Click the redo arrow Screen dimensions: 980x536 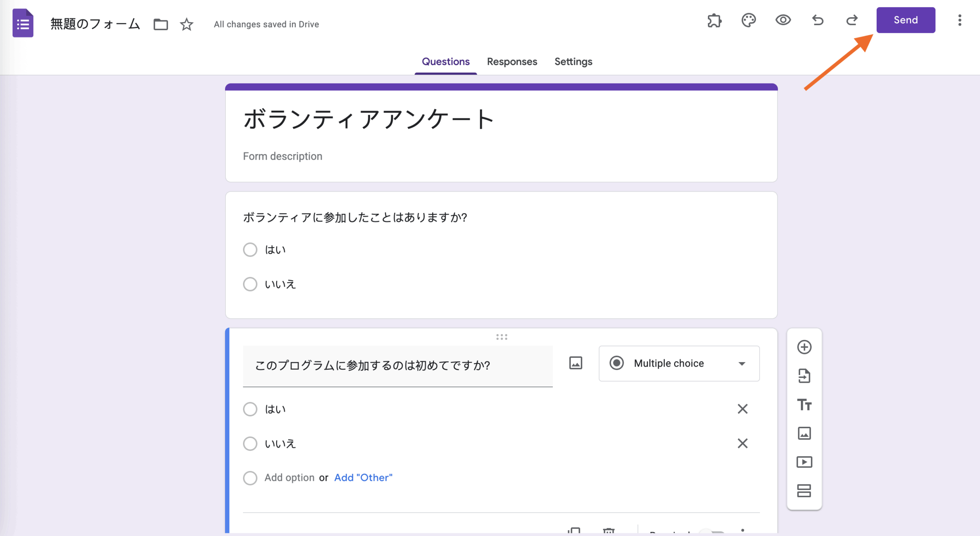852,20
